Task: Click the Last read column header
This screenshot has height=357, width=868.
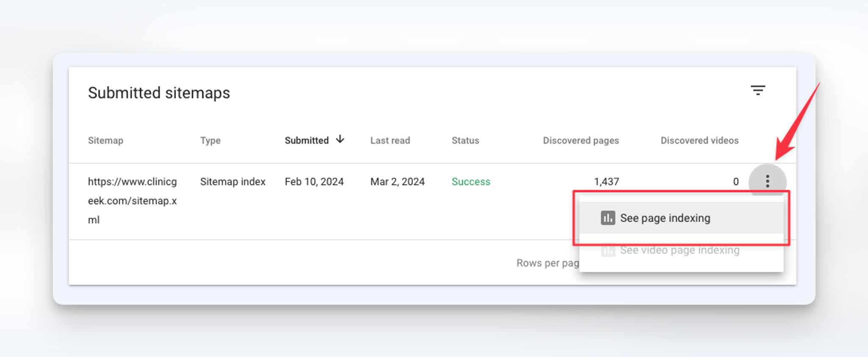Action: coord(390,141)
